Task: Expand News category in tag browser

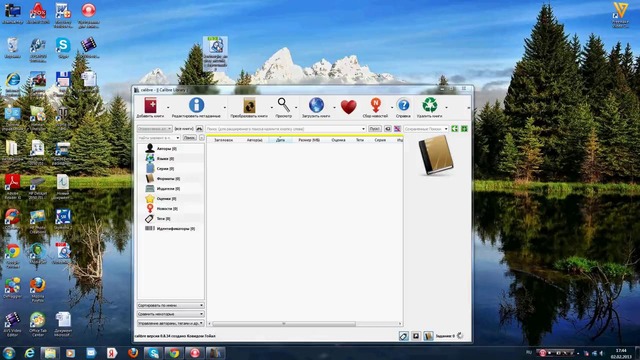Action: (167, 209)
